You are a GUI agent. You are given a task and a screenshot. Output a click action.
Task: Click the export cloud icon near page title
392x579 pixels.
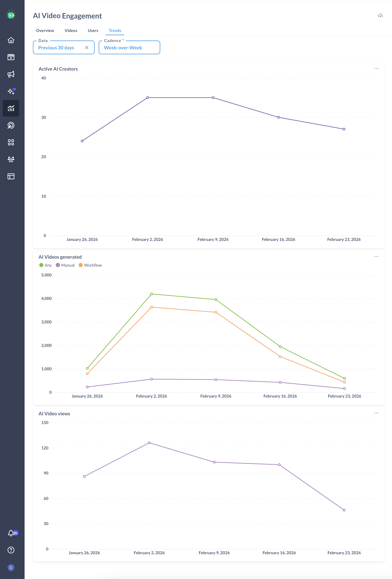tap(380, 16)
